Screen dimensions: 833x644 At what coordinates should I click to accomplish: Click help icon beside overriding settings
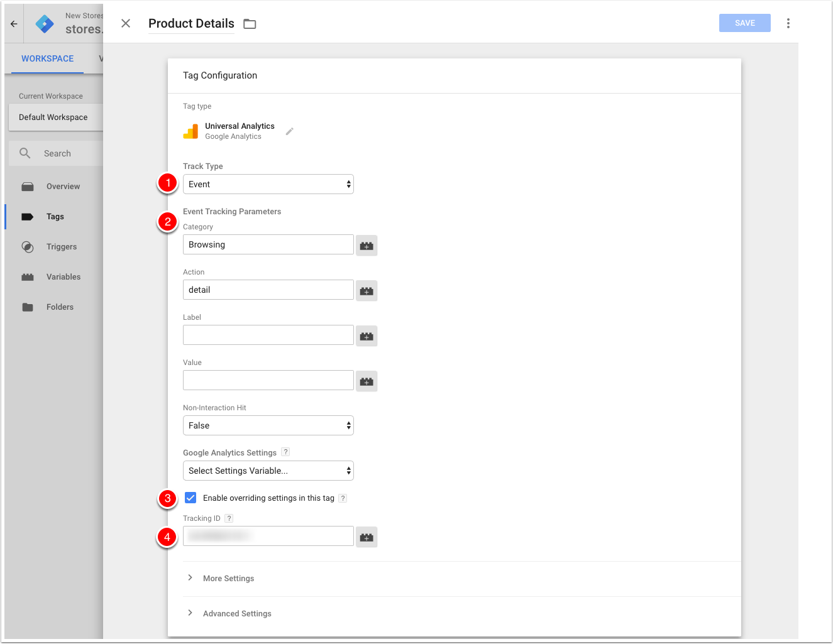pos(343,498)
